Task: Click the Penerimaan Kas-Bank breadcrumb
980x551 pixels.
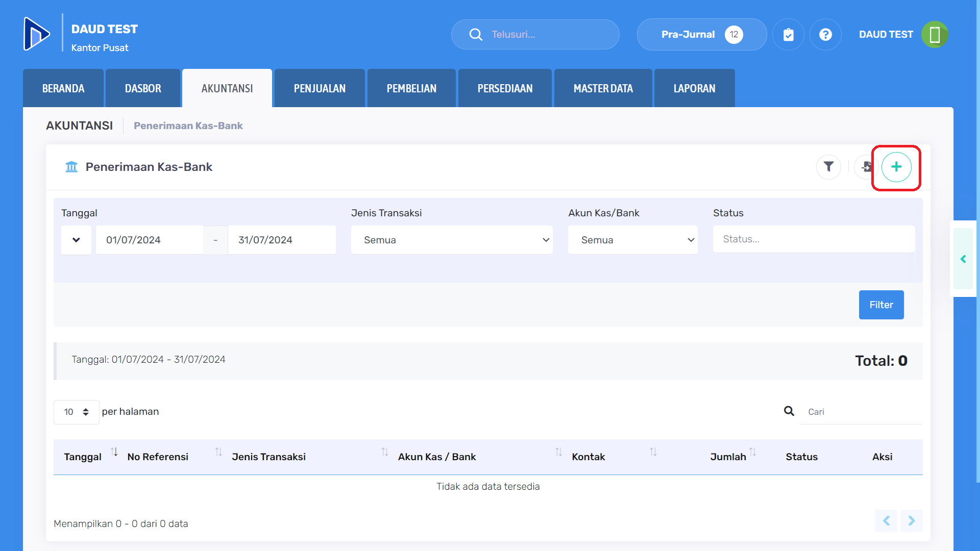Action: coord(188,126)
